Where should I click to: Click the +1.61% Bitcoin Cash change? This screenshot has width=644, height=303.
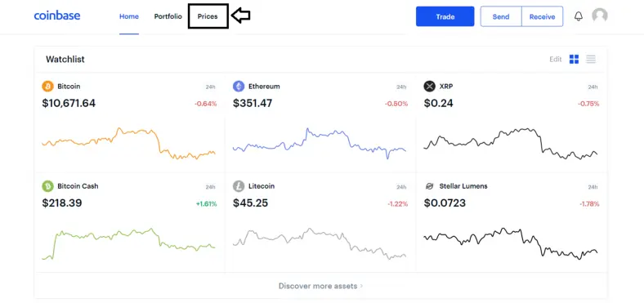206,203
